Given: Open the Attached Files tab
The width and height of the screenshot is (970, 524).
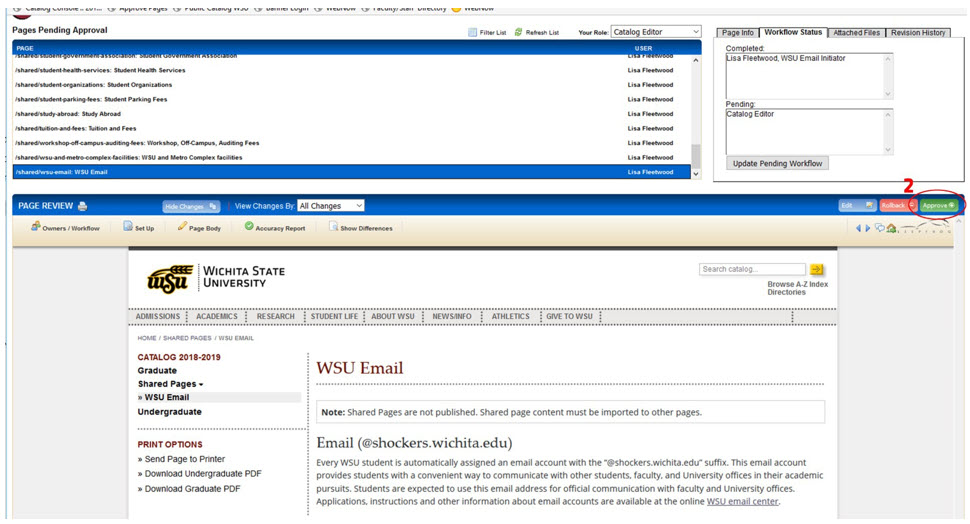Looking at the screenshot, I should [x=856, y=33].
